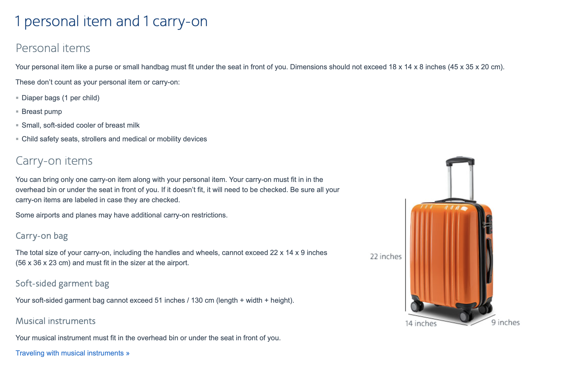The height and width of the screenshot is (373, 588).
Task: Click the '1 personal item and 1 carry-on' title
Action: click(111, 21)
